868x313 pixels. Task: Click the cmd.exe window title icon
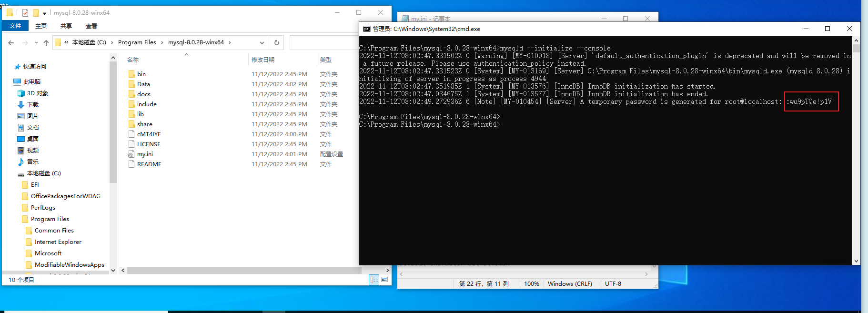point(366,29)
